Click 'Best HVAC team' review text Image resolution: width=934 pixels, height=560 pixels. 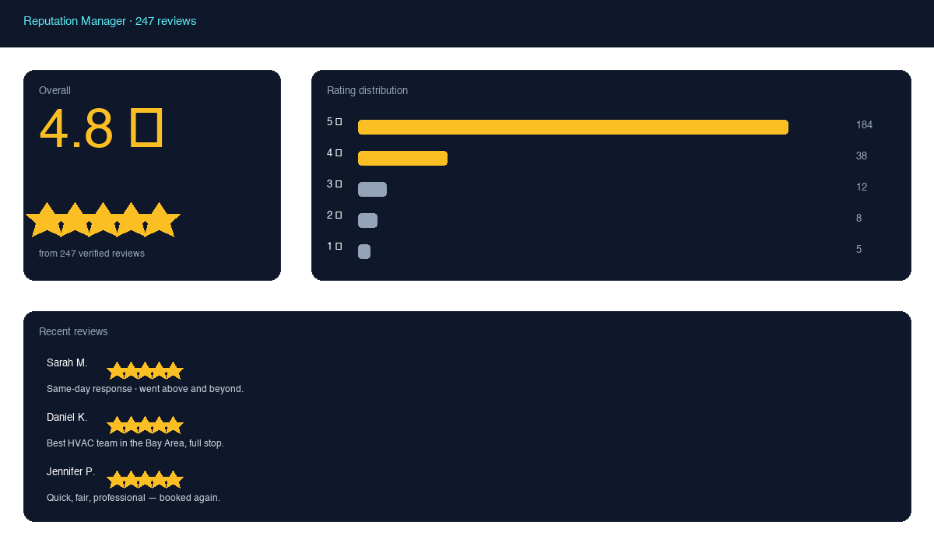tap(135, 443)
